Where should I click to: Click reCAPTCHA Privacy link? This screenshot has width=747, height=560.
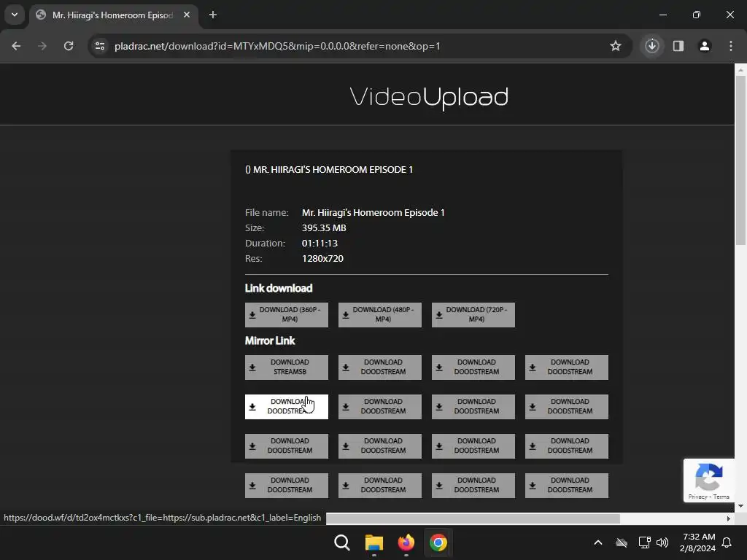(x=697, y=497)
